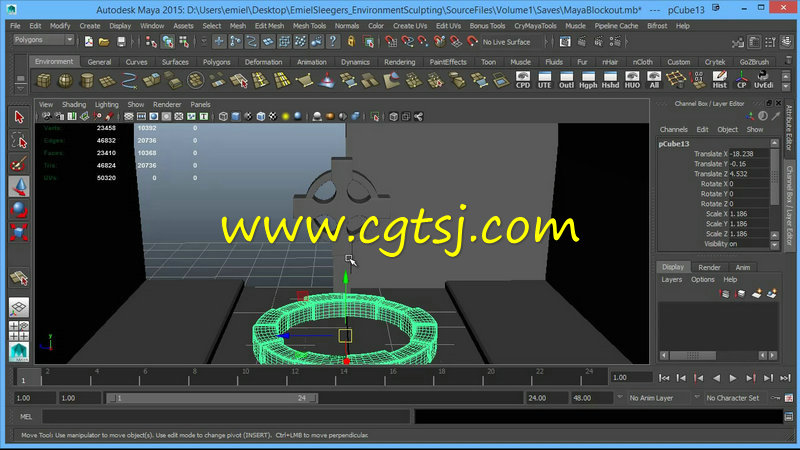This screenshot has width=800, height=450.
Task: Open Options menu in Layer Editor
Action: tap(703, 280)
